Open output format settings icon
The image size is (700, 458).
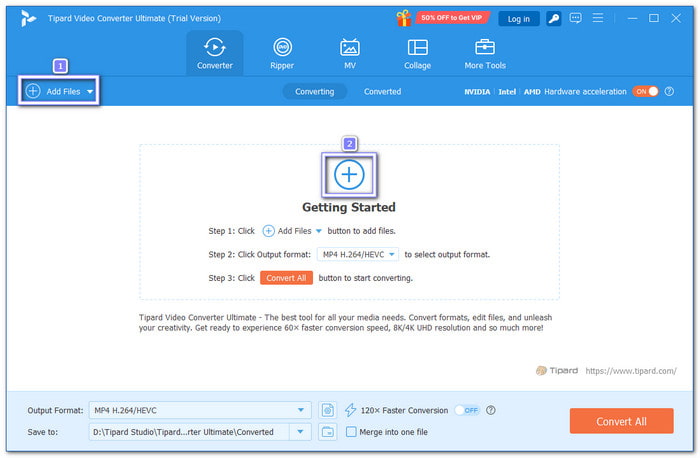tap(328, 410)
